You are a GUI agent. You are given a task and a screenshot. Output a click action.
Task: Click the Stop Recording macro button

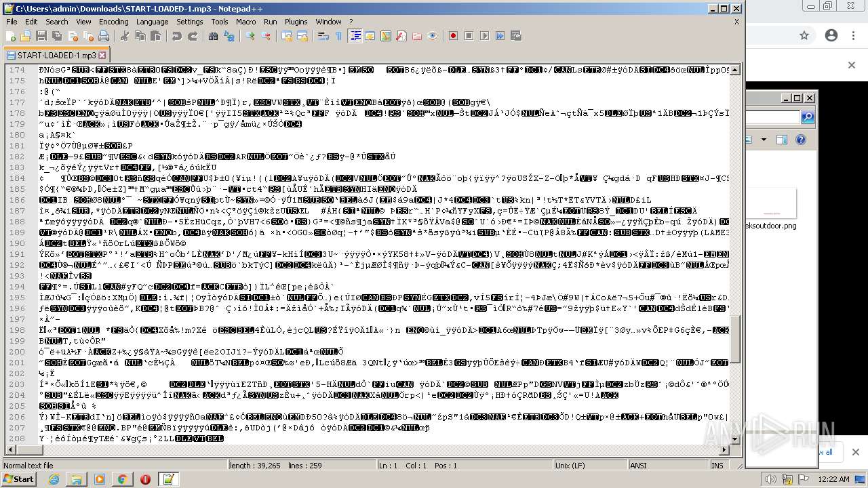(x=469, y=36)
